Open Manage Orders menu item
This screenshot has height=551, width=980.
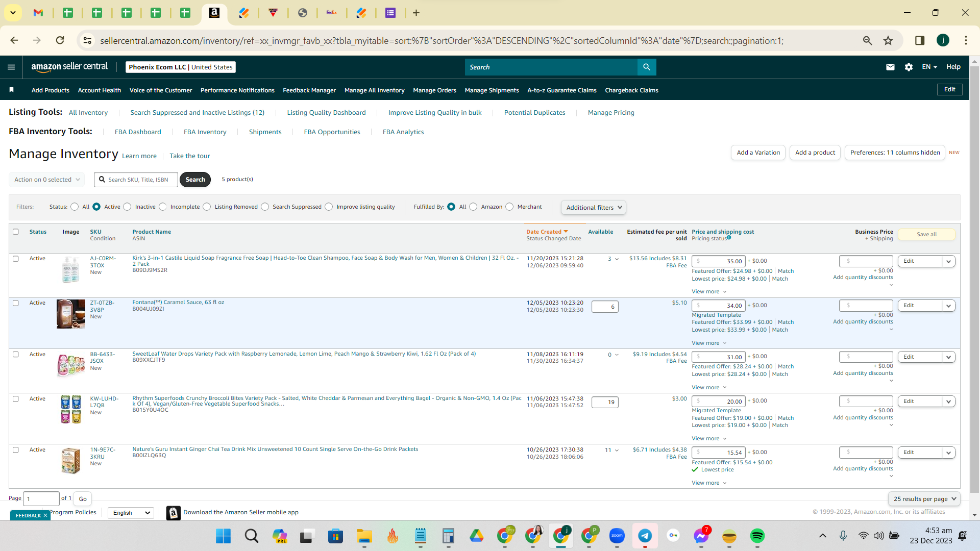click(x=434, y=90)
